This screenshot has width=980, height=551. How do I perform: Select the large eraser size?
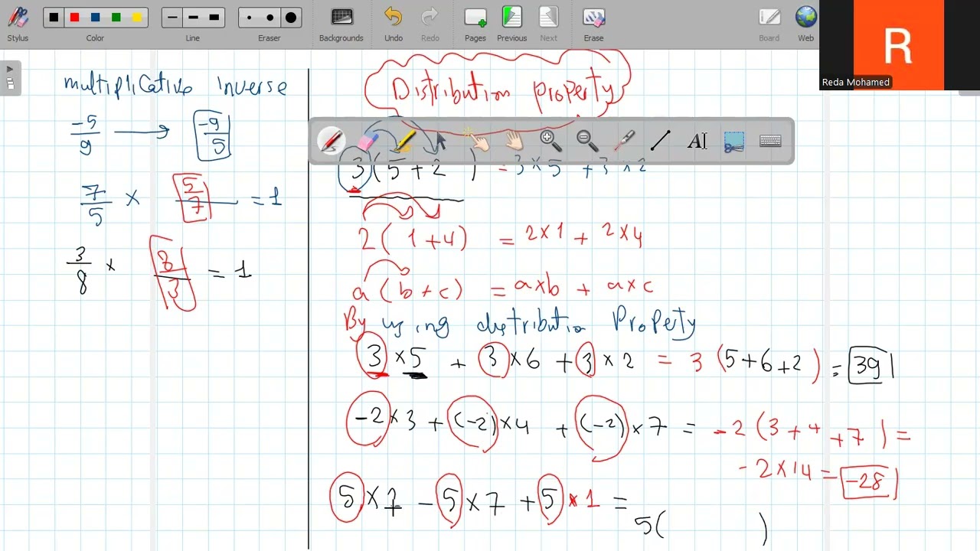(291, 18)
